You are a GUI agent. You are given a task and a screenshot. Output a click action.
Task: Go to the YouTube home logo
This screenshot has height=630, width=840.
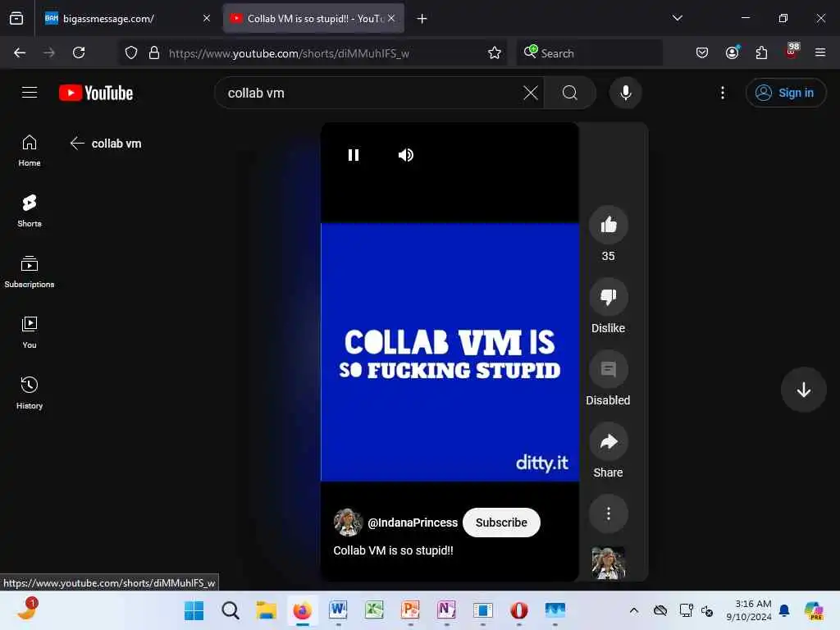[96, 93]
